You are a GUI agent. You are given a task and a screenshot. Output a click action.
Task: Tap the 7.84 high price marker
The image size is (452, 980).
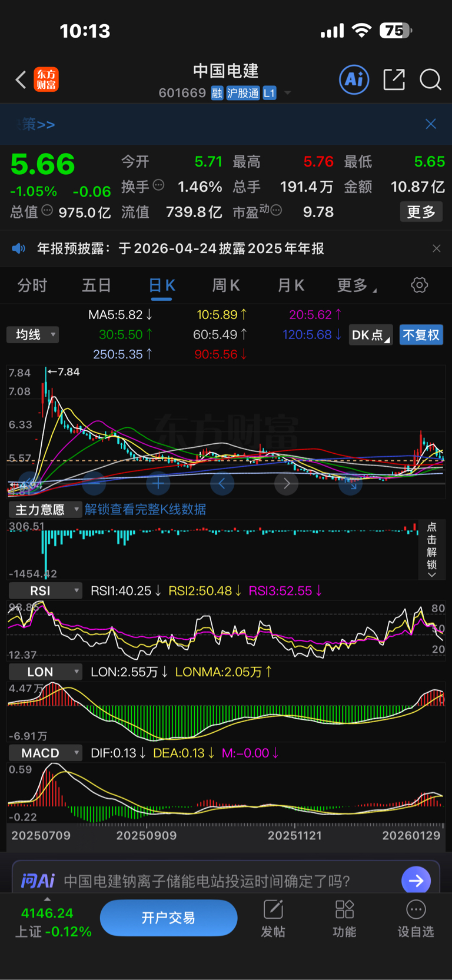(64, 372)
